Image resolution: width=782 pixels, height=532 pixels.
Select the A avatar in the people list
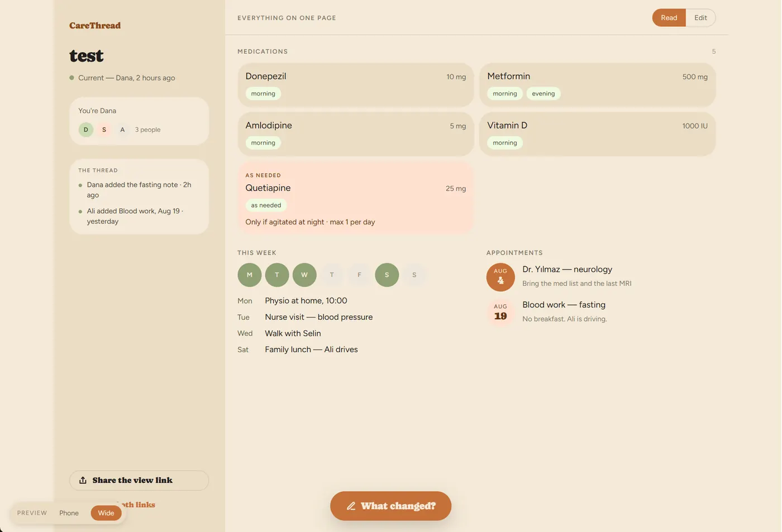pos(122,130)
